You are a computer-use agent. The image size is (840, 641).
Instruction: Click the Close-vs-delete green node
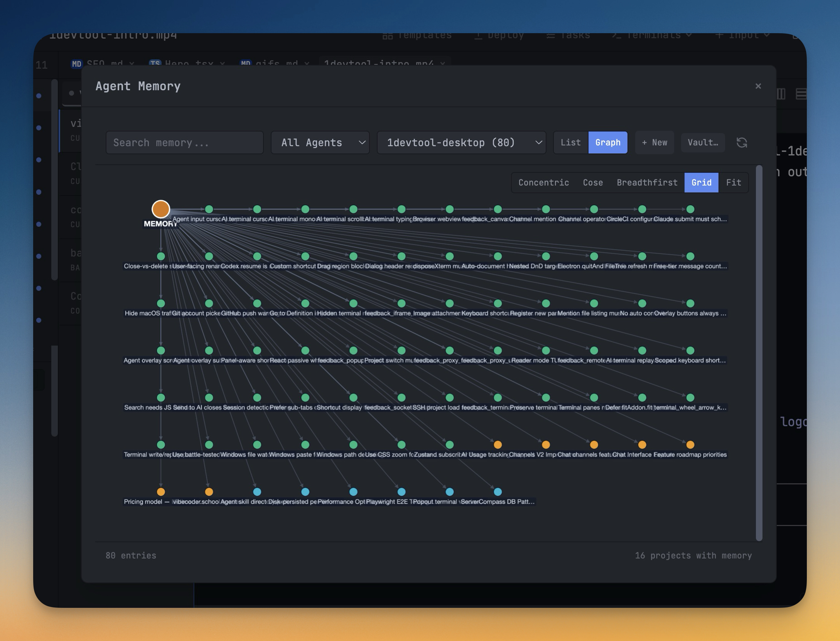(x=161, y=256)
